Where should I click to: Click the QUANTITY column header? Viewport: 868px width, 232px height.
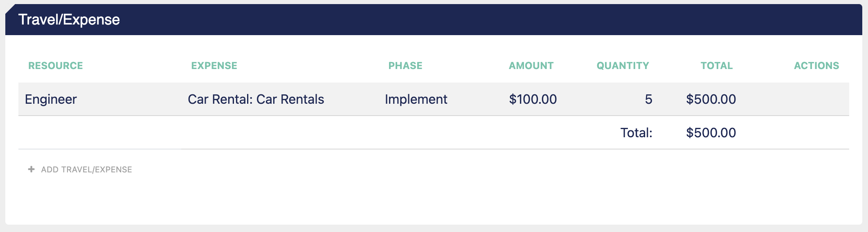click(623, 66)
